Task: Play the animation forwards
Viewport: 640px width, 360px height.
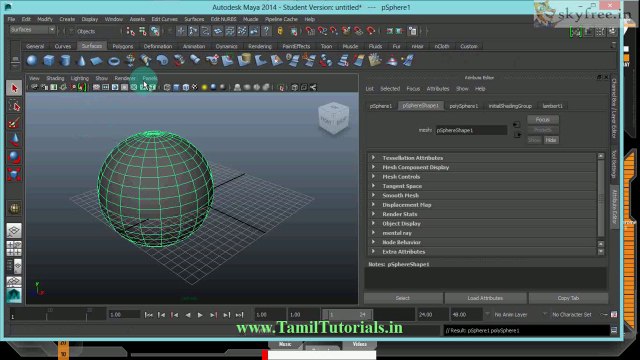Action: click(200, 315)
